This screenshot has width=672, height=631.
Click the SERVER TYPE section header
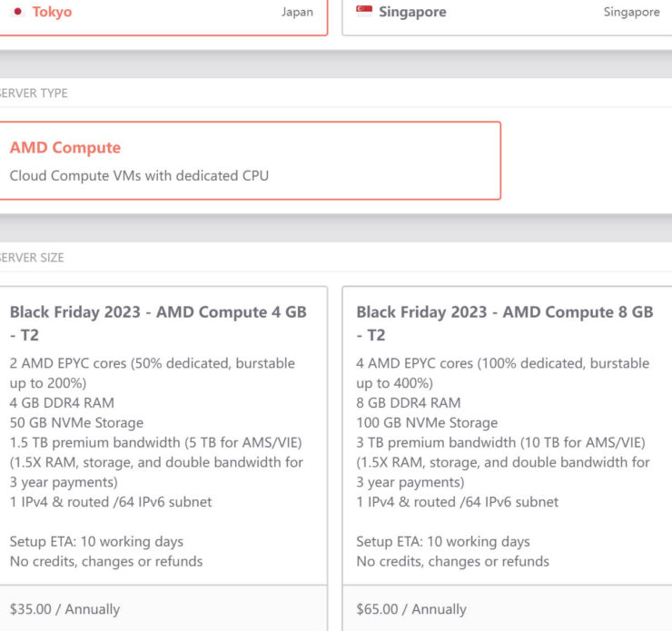coord(34,93)
